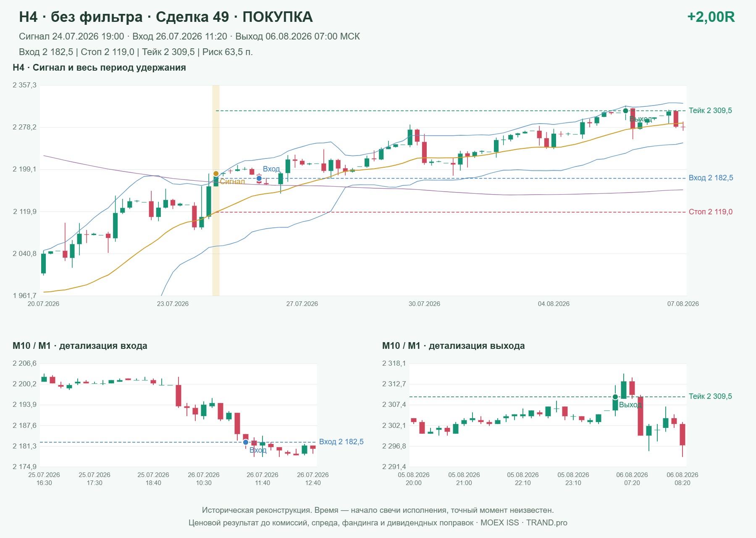Click the 2 296,8 axis label
This screenshot has height=538, width=756.
coord(394,446)
